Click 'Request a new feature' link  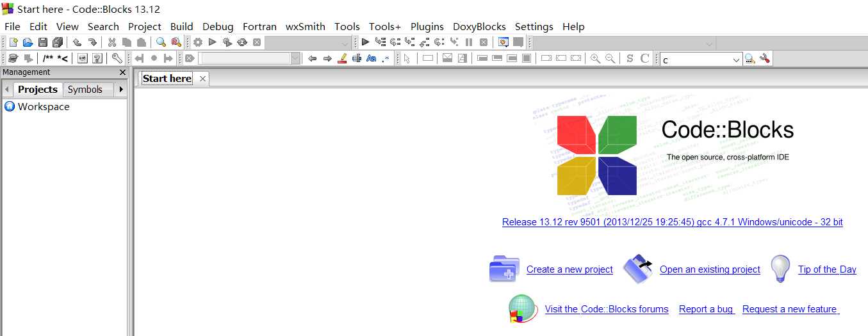pyautogui.click(x=790, y=309)
